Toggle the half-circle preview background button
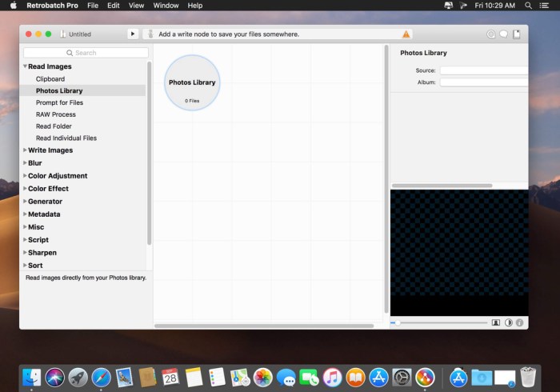Screen dimensions: 560x392 point(508,322)
